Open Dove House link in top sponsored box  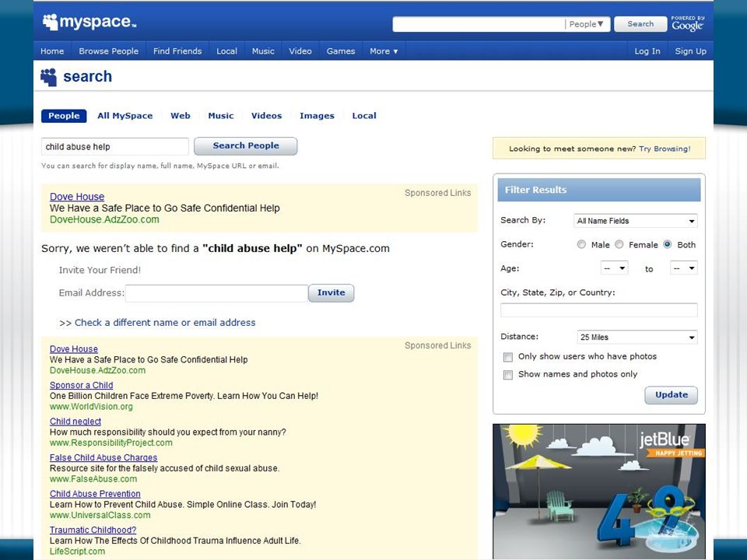click(77, 197)
